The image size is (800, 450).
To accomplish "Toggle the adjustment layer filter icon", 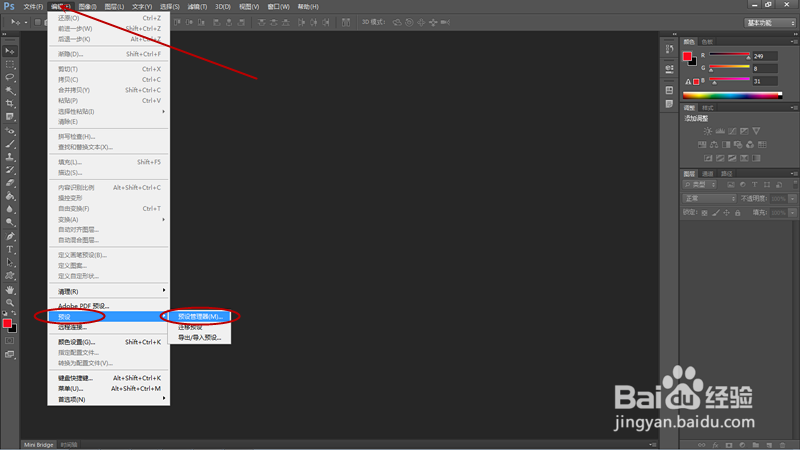I will coord(742,185).
